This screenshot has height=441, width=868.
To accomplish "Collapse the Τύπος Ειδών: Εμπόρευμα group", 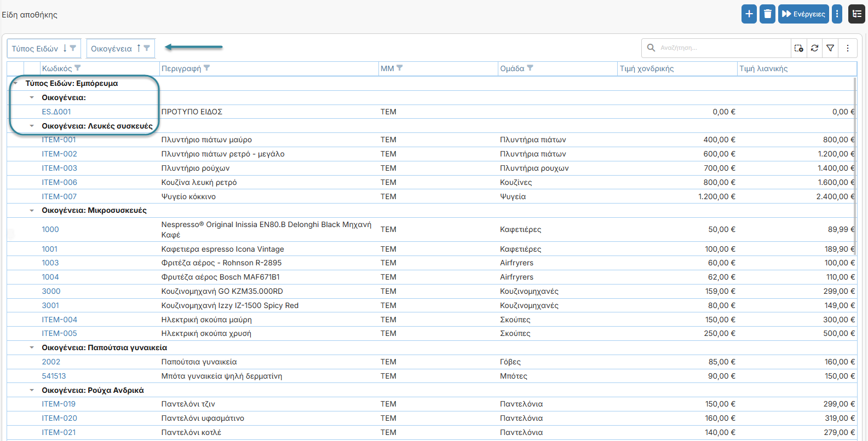I will point(15,83).
